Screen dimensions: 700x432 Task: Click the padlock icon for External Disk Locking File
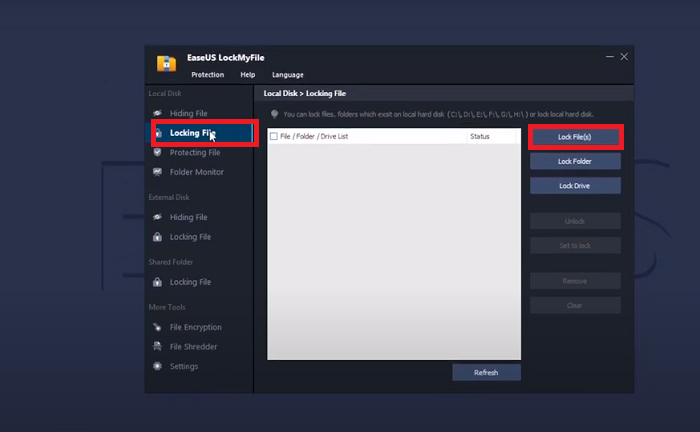[x=157, y=237]
